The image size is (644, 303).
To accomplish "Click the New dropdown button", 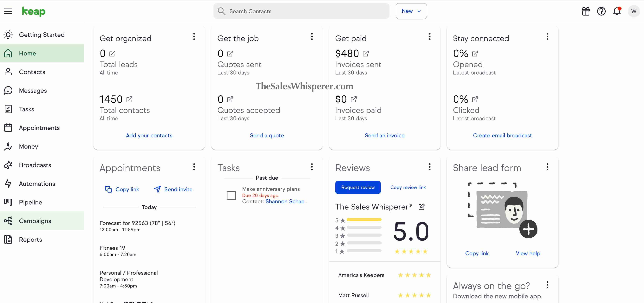I will 411,11.
